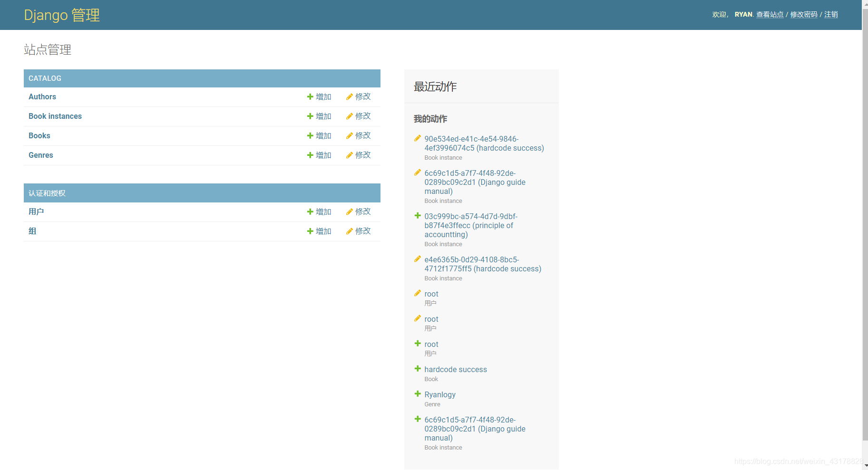The width and height of the screenshot is (868, 470).
Task: Click the pencil icon in 用户 row
Action: tap(349, 211)
